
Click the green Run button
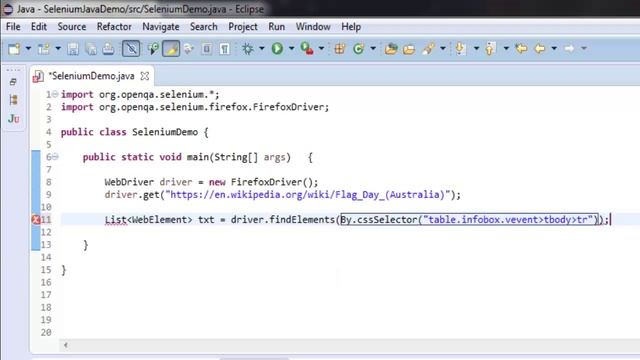point(277,49)
